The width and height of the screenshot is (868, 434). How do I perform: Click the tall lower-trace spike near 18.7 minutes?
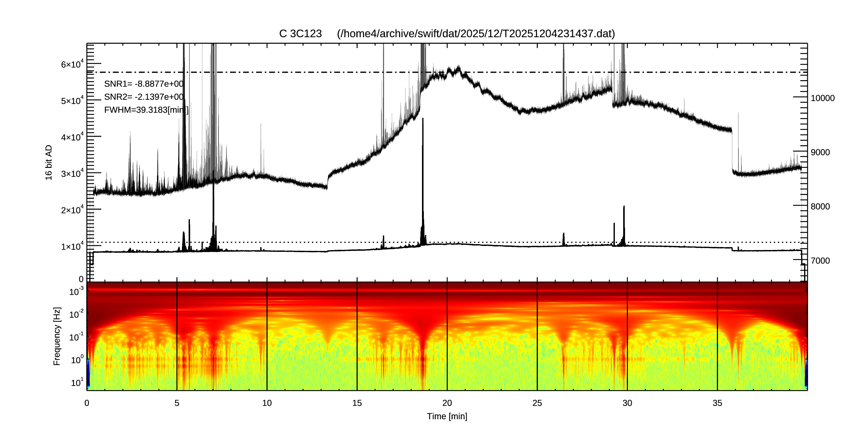[423, 169]
